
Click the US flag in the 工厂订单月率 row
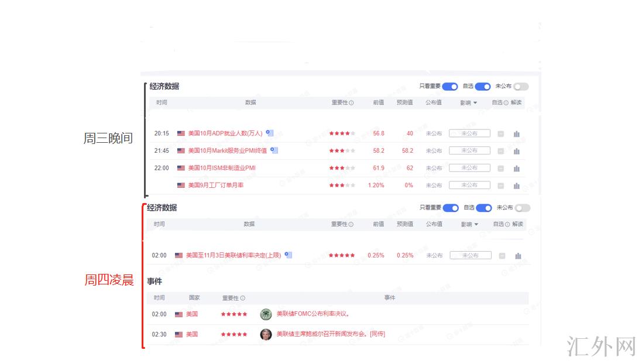point(181,185)
